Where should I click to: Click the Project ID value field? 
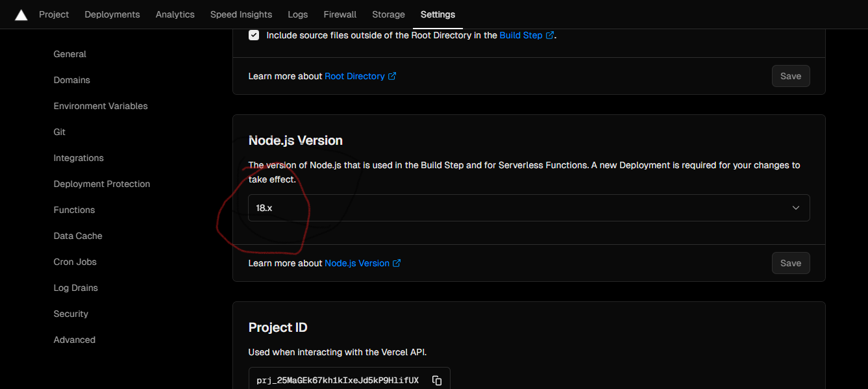(336, 380)
